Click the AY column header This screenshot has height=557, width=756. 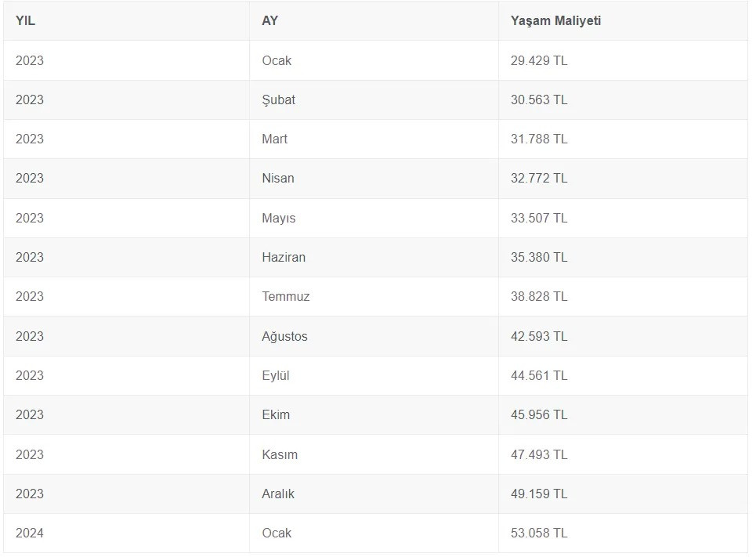pyautogui.click(x=270, y=20)
